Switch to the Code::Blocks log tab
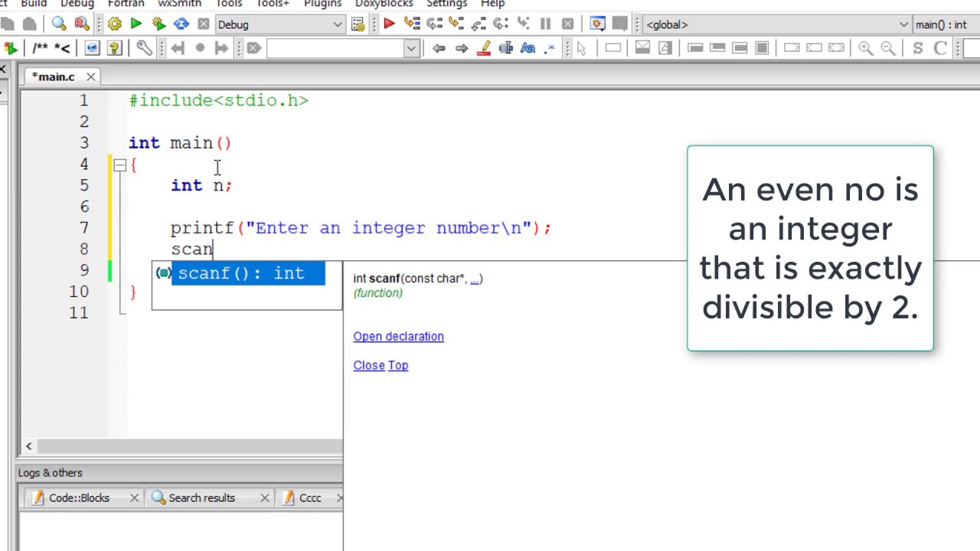 click(79, 498)
